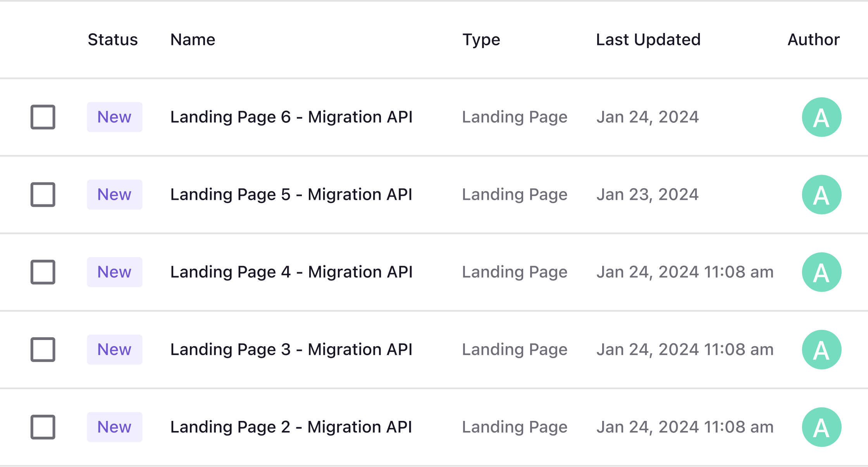The width and height of the screenshot is (868, 467).
Task: Click the New badge on Landing Page 6
Action: click(x=114, y=117)
